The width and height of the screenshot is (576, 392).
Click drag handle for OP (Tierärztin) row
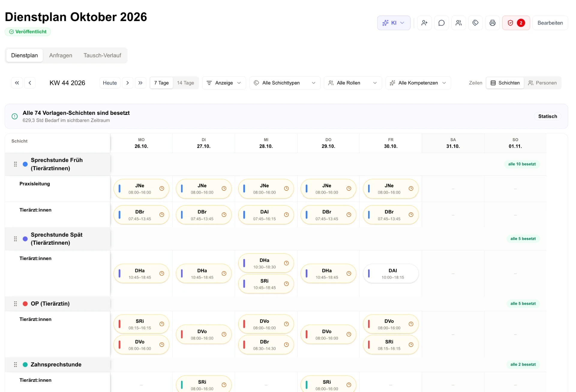[15, 304]
